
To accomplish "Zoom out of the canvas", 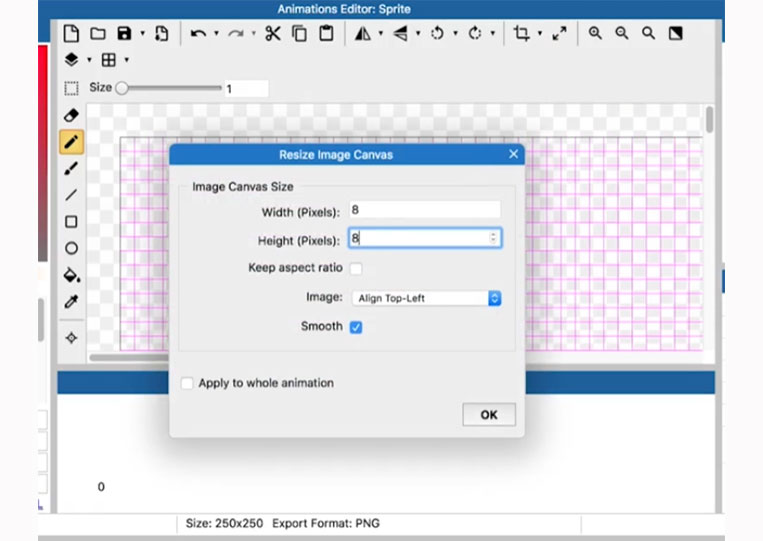I will 622,34.
